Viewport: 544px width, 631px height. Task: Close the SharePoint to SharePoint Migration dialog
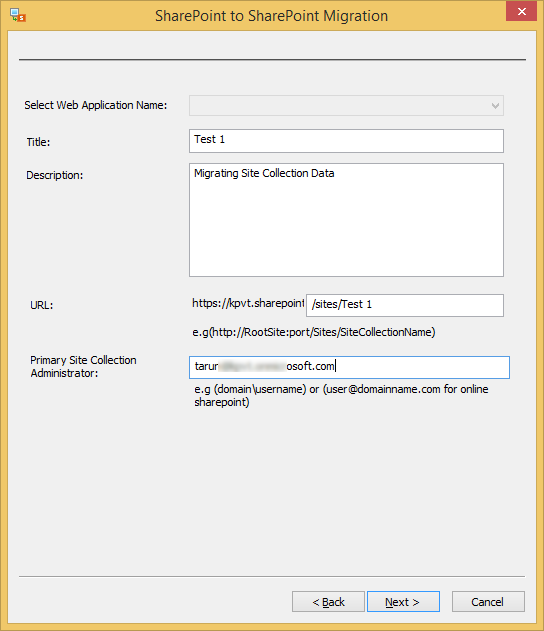[x=521, y=12]
